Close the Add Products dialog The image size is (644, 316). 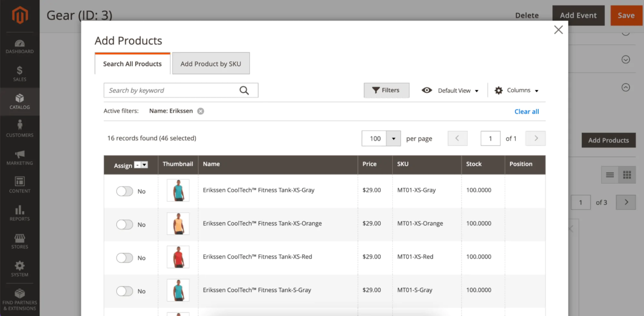(558, 30)
